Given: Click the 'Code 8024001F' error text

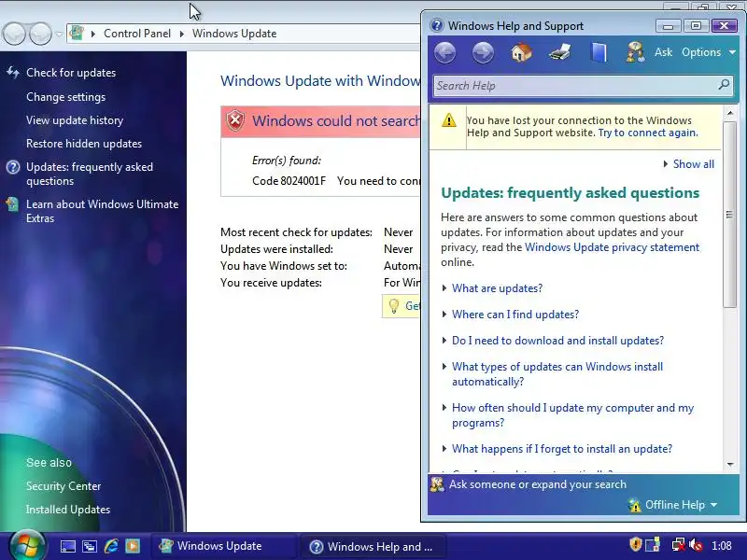Looking at the screenshot, I should pos(289,181).
